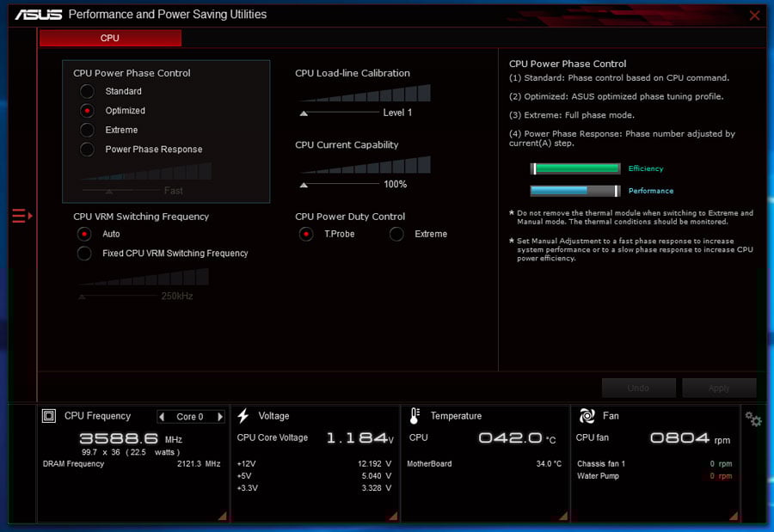Expand the red side menu arrow
This screenshot has width=774, height=532.
tap(22, 216)
